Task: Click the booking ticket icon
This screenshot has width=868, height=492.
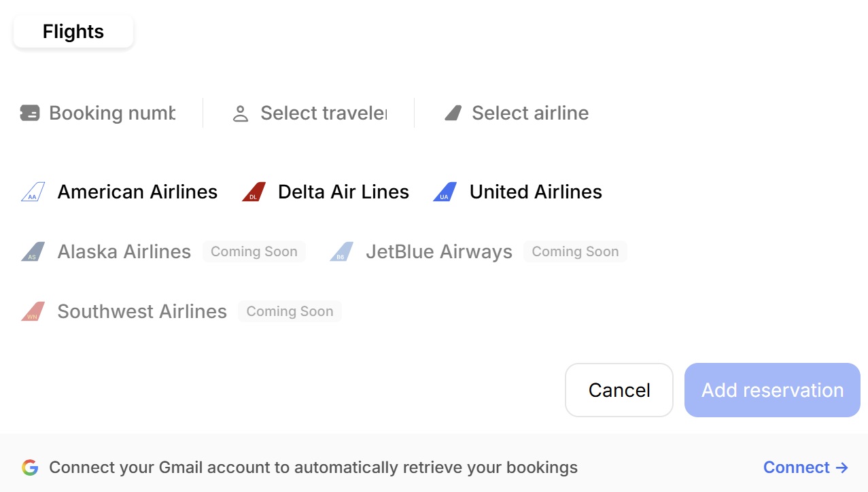Action: coord(30,113)
